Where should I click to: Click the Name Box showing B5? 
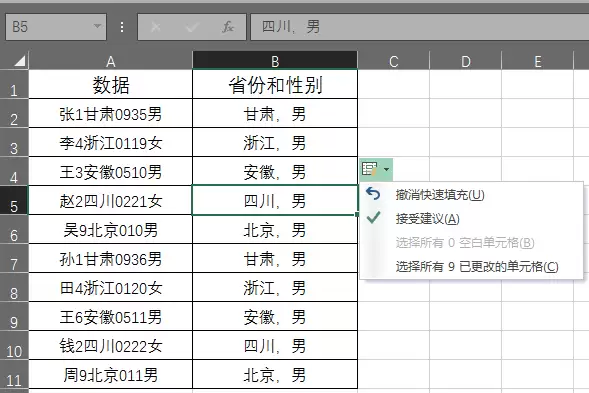pyautogui.click(x=56, y=27)
